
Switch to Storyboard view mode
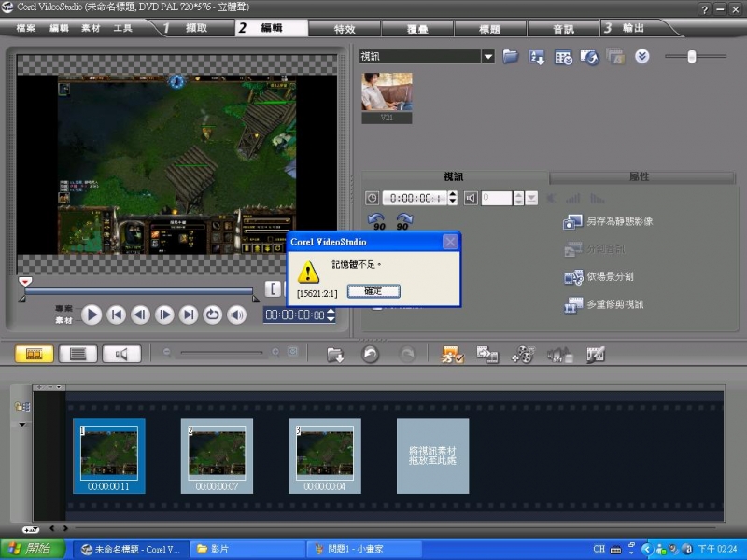coord(35,354)
